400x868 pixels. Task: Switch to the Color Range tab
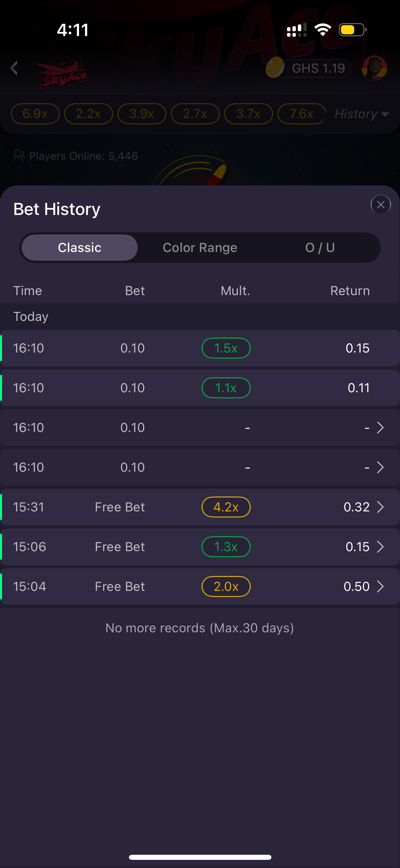pyautogui.click(x=200, y=248)
